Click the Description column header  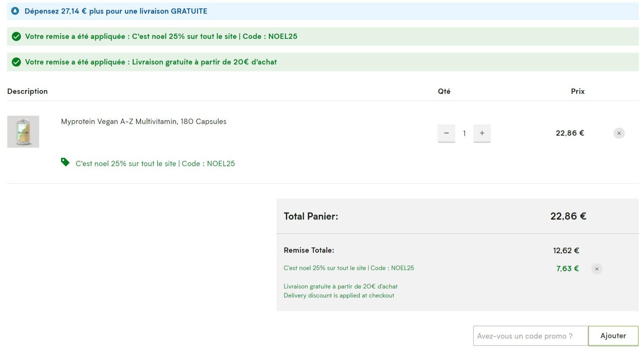click(x=28, y=91)
